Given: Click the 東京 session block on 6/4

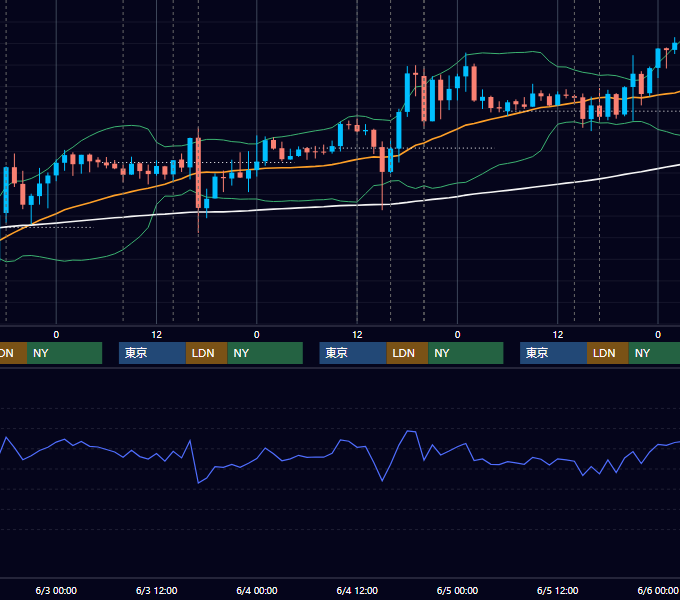Looking at the screenshot, I should pos(353,353).
